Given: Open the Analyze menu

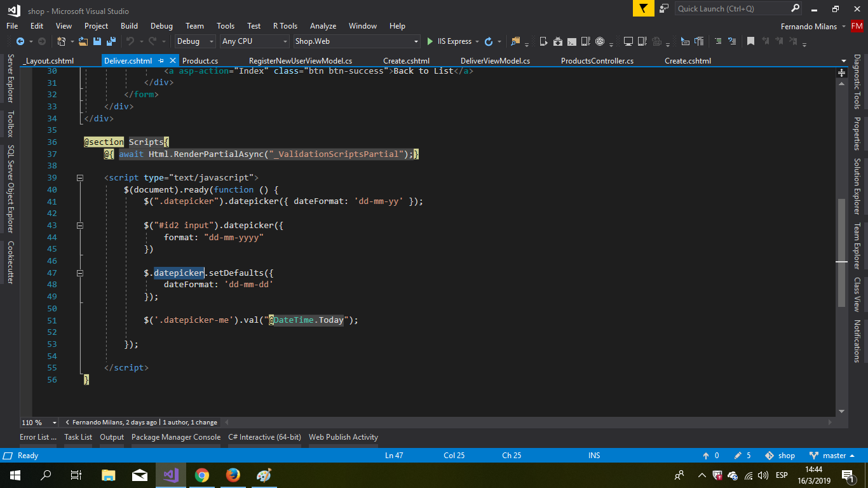Looking at the screenshot, I should [x=323, y=26].
